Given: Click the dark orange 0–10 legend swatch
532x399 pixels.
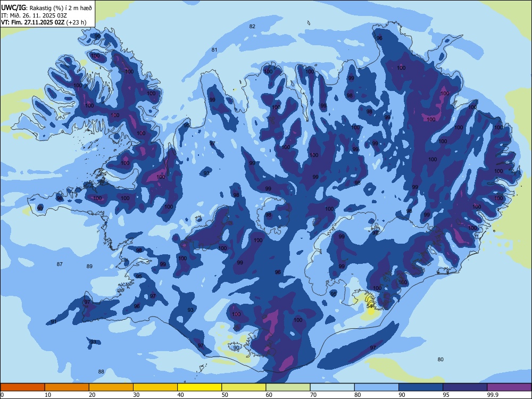Looking at the screenshot, I should tap(22, 387).
